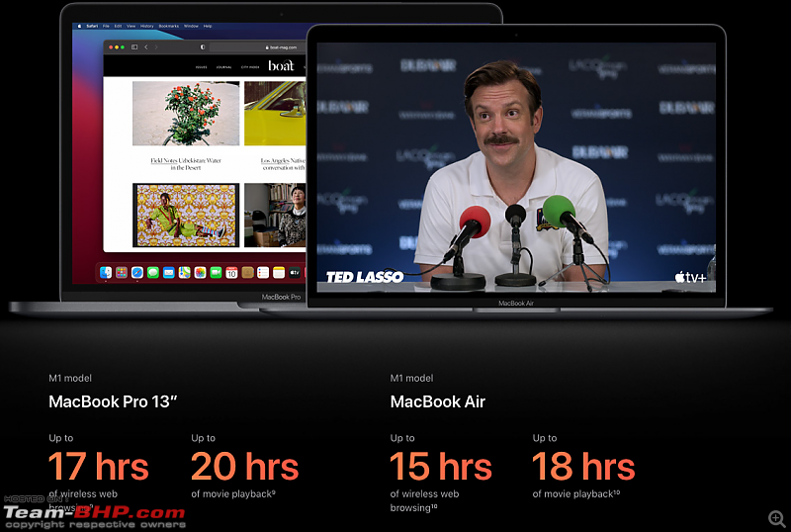Open the File menu
This screenshot has height=532, width=791.
coord(106,26)
